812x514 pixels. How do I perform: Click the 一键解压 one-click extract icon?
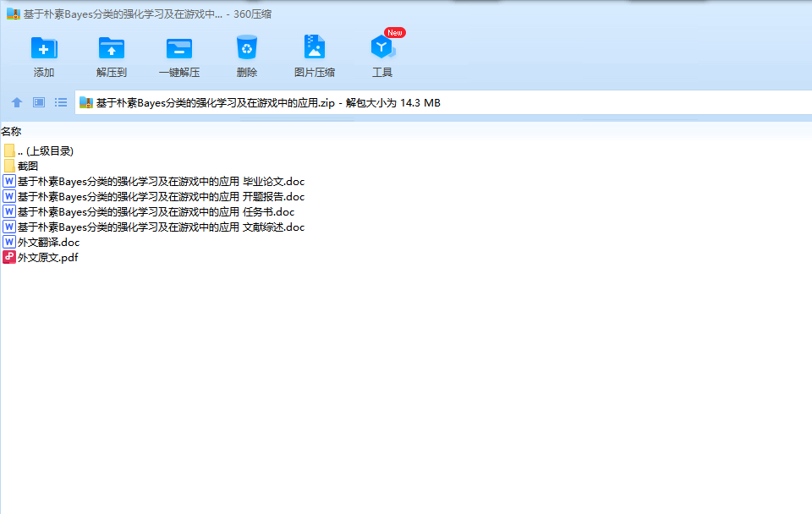coord(179,49)
